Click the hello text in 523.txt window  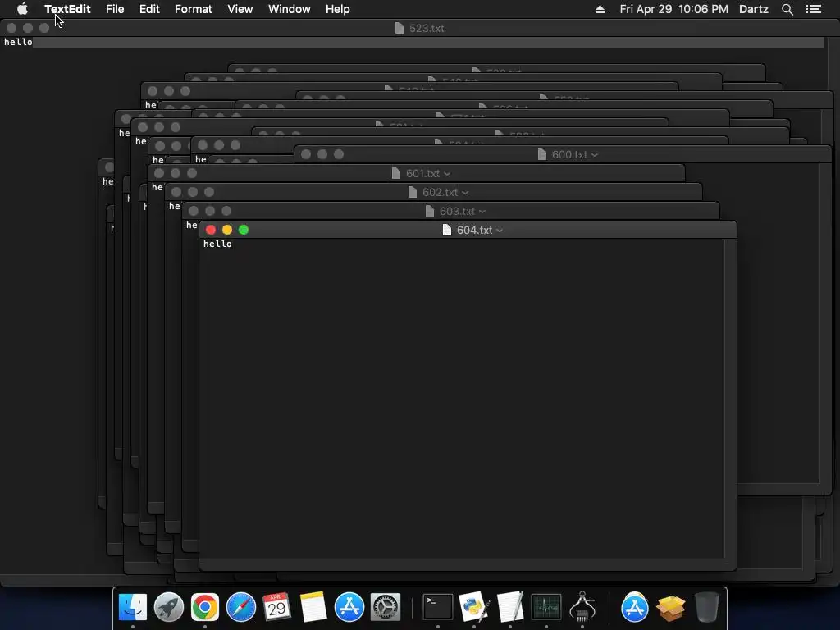[x=18, y=42]
